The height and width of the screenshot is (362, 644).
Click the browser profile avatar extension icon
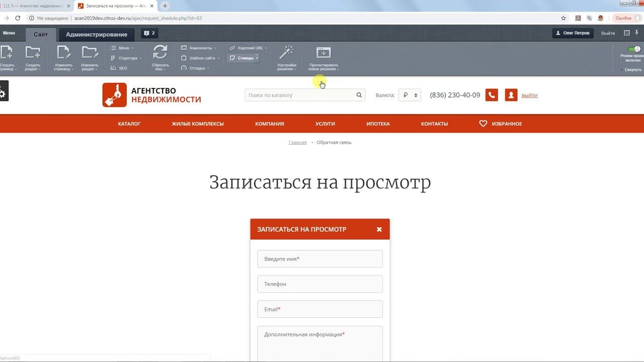click(600, 18)
